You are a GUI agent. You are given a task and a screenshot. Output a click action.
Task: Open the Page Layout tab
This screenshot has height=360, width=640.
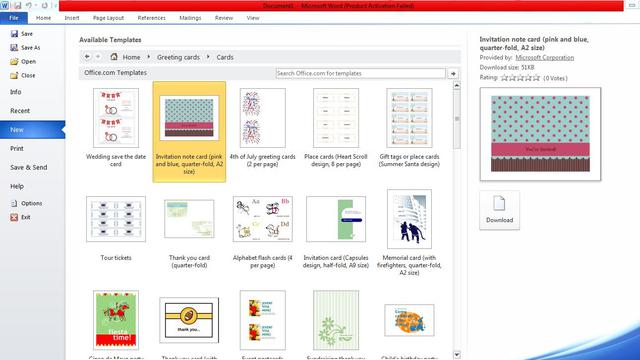coord(108,18)
